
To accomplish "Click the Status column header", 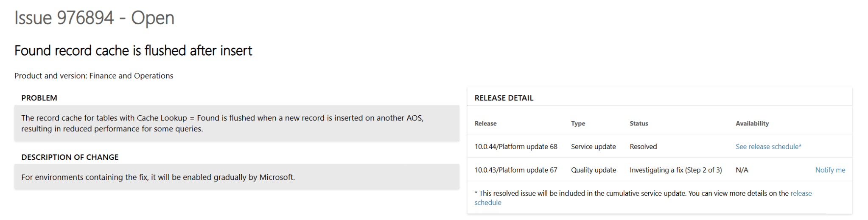I will pos(638,123).
